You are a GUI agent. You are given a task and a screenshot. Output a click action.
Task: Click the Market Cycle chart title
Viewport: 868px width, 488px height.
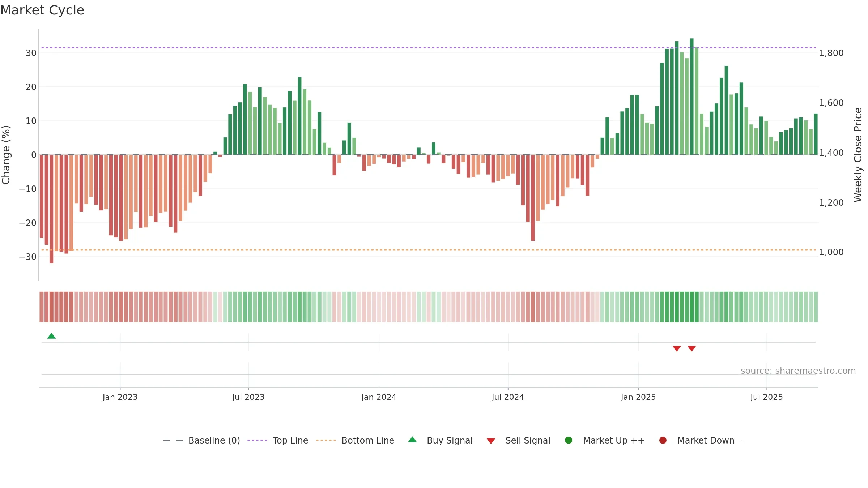click(x=42, y=10)
